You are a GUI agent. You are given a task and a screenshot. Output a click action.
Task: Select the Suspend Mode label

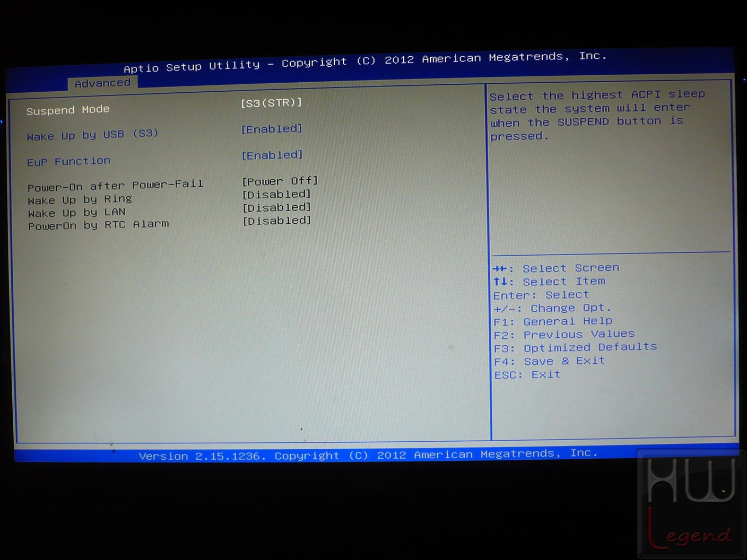(68, 110)
